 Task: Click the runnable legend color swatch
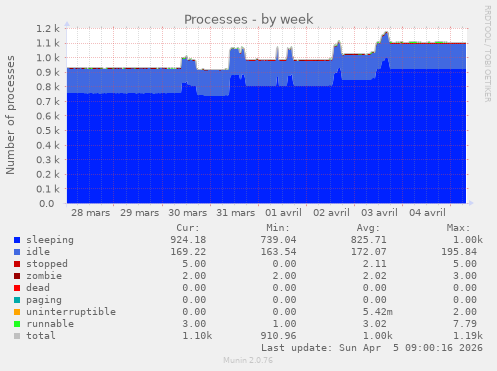pyautogui.click(x=17, y=324)
